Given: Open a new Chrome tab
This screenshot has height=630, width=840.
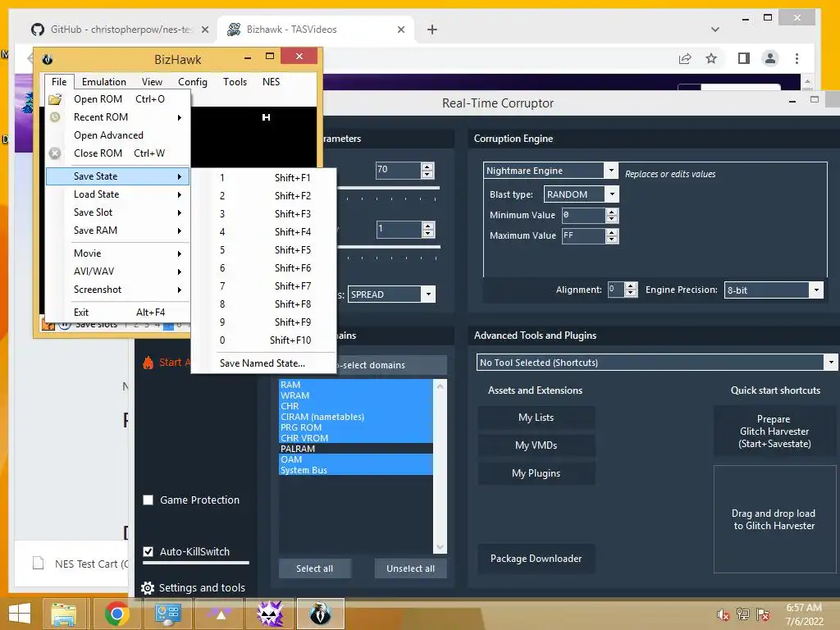Looking at the screenshot, I should pyautogui.click(x=432, y=30).
